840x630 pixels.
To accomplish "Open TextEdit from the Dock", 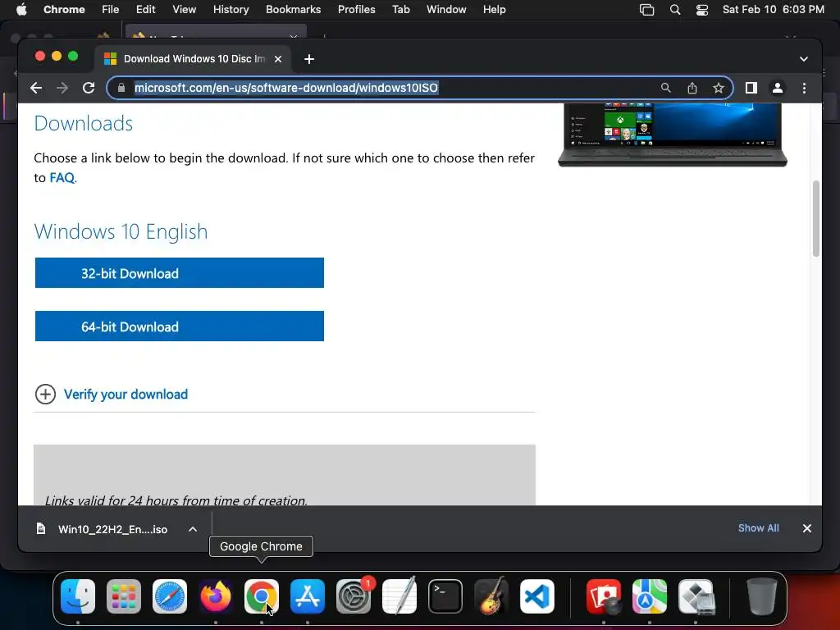I will coord(399,596).
